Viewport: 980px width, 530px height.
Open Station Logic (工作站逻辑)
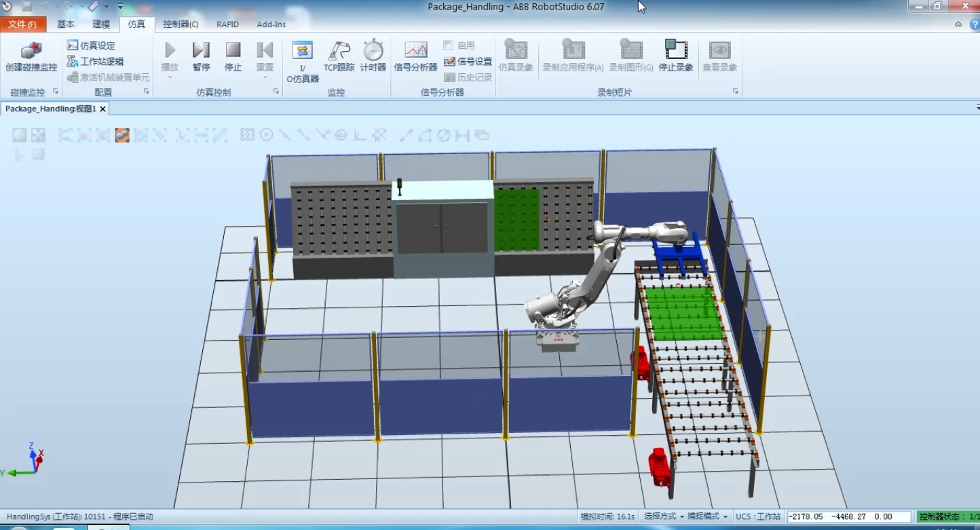[x=95, y=62]
